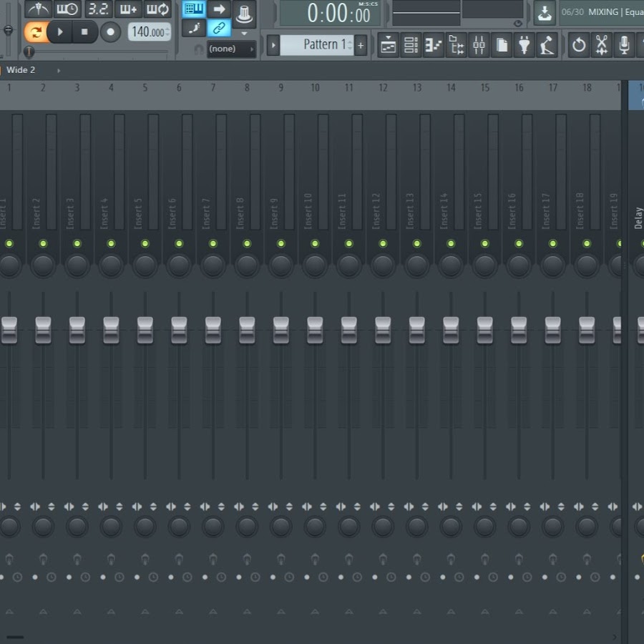The image size is (644, 644).
Task: Toggle the metronome
Action: click(x=38, y=9)
